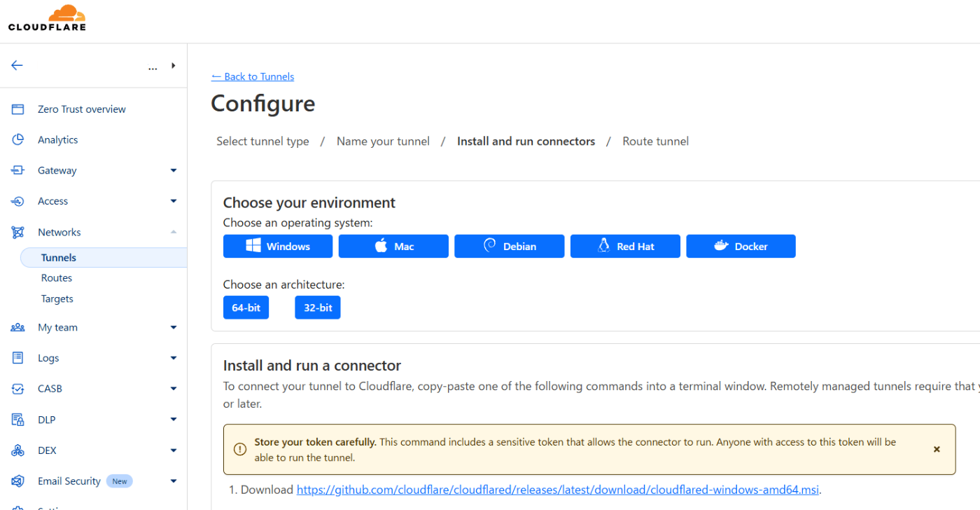Click the Cloudflare logo
The image size is (980, 510).
coord(47,18)
